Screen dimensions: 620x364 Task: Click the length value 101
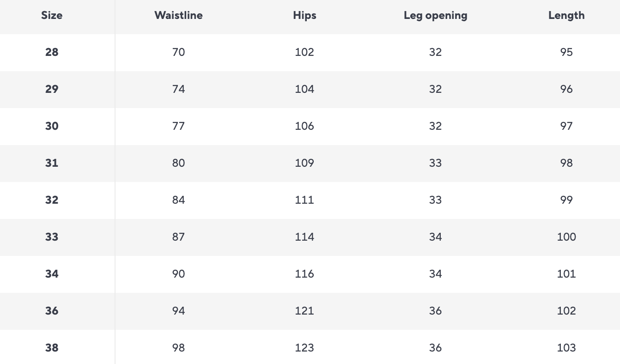tap(566, 274)
